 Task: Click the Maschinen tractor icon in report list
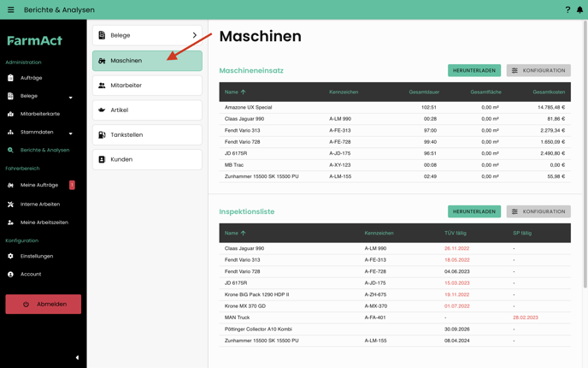102,61
